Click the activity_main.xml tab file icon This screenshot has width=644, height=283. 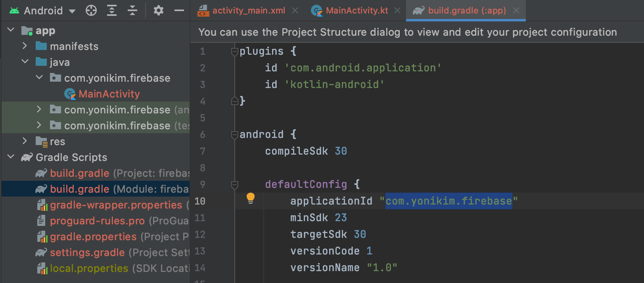click(x=203, y=11)
